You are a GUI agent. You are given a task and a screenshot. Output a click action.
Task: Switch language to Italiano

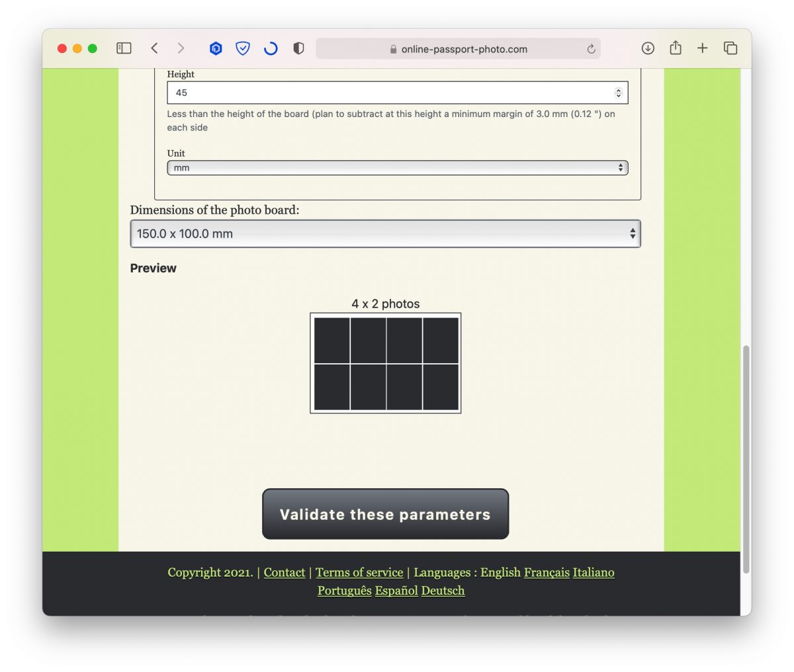tap(594, 573)
